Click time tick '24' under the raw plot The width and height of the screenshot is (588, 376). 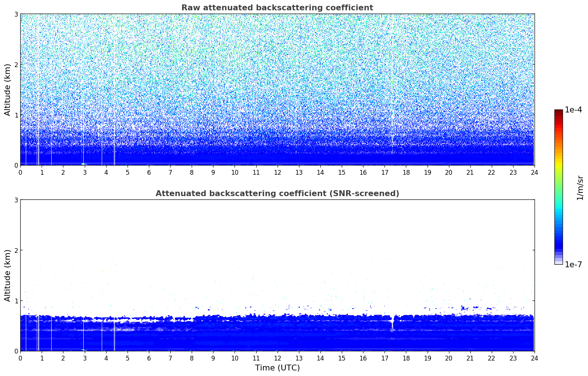point(534,172)
